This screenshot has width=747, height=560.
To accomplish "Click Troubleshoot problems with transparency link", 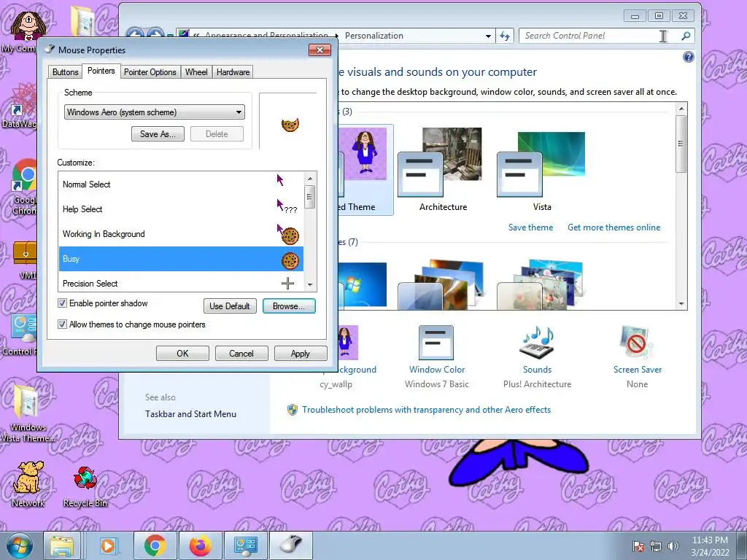I will point(426,410).
